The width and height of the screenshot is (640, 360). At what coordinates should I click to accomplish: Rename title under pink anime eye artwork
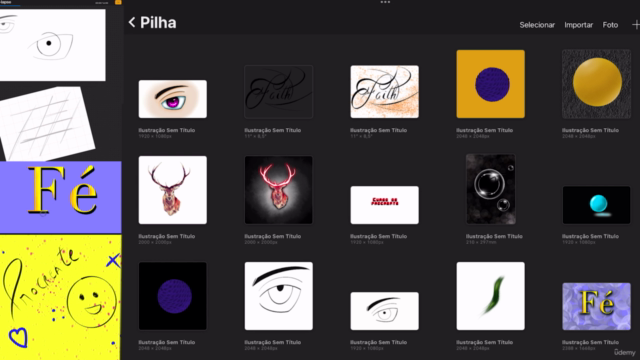click(x=167, y=130)
